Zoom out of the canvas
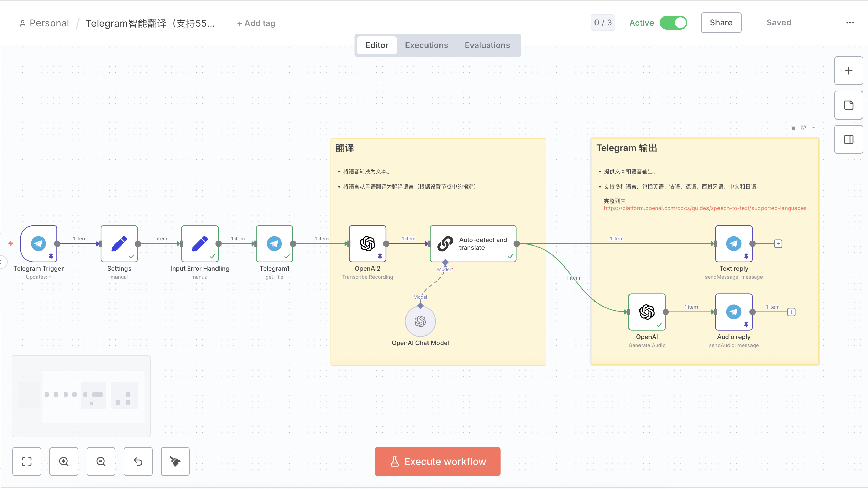This screenshot has height=489, width=868. [x=101, y=461]
